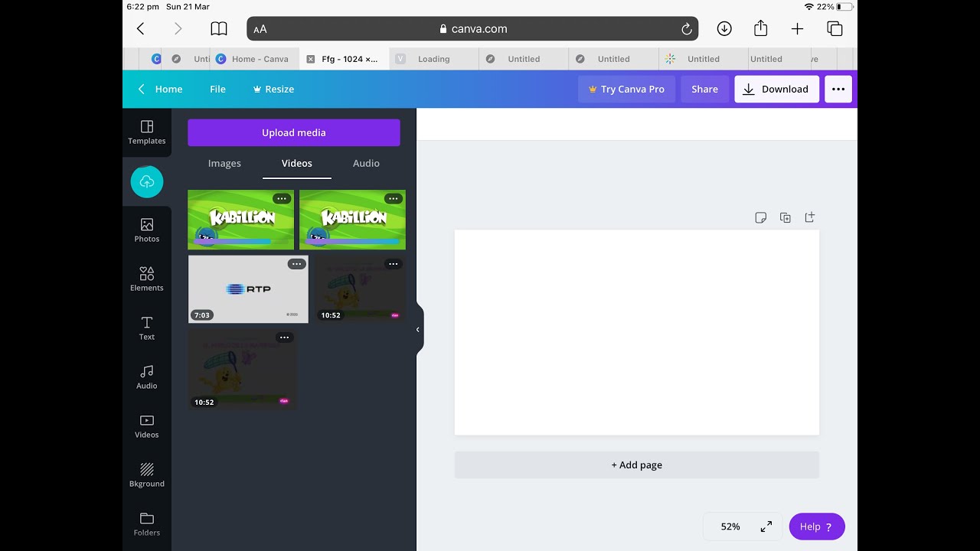Open the Help button
Screen dimensions: 980x551
pyautogui.click(x=816, y=527)
